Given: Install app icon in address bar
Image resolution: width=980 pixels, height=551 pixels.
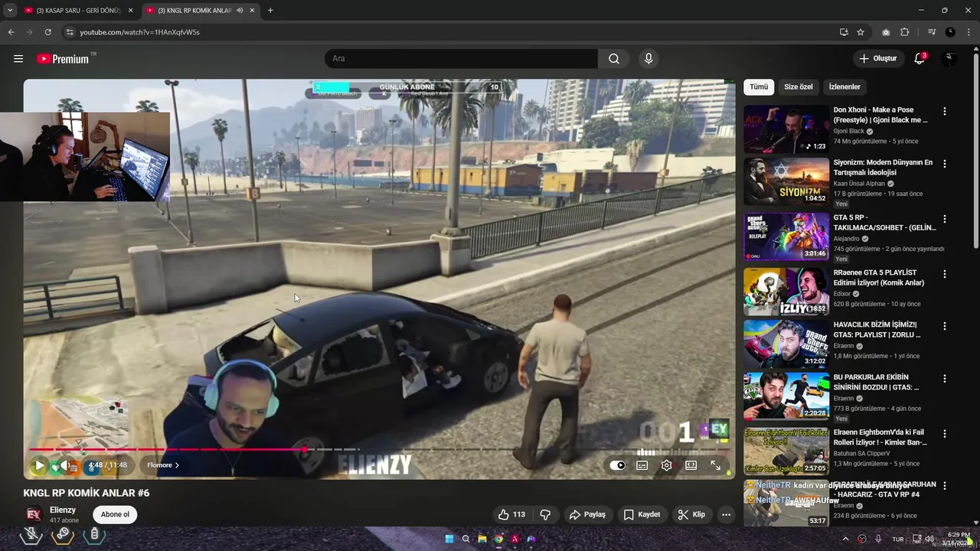Looking at the screenshot, I should point(844,32).
